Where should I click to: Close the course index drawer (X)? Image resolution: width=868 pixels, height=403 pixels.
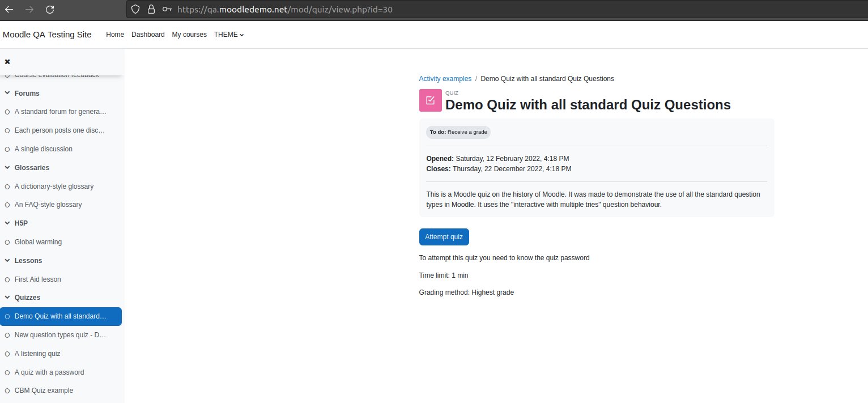(x=7, y=61)
